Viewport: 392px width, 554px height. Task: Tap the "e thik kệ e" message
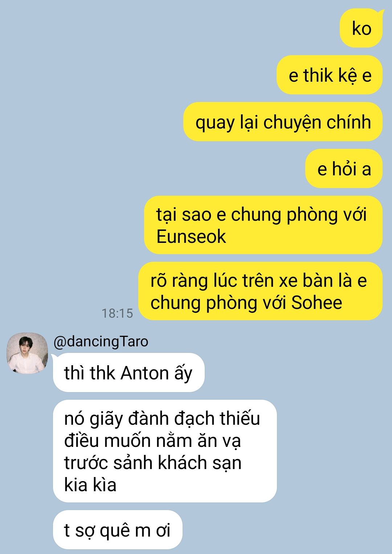[330, 75]
